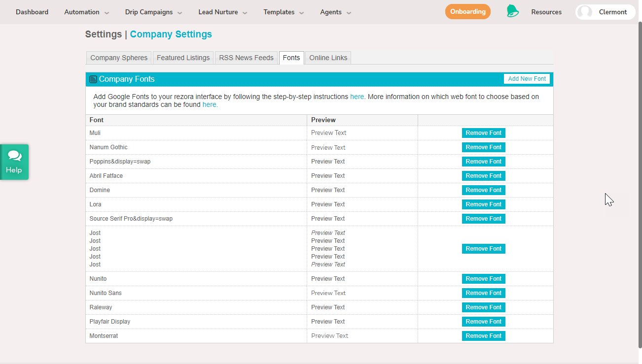This screenshot has height=364, width=642.
Task: Click the Company Fonts RSS icon
Action: click(93, 79)
